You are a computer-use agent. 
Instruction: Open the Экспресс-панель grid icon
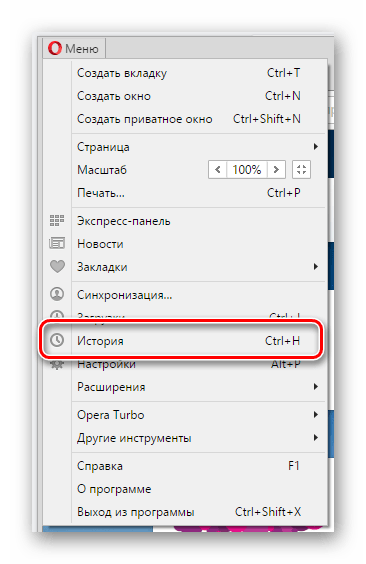point(57,220)
